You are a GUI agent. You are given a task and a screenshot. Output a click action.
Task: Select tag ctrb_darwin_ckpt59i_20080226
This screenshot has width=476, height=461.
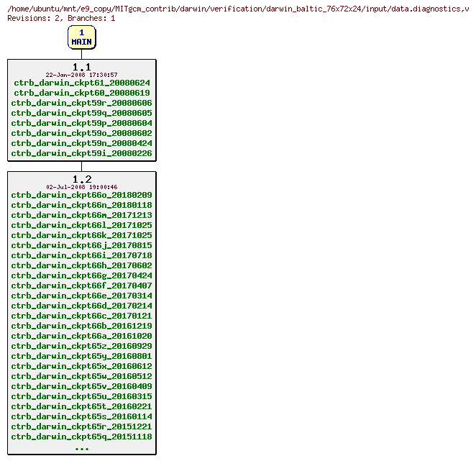click(82, 153)
